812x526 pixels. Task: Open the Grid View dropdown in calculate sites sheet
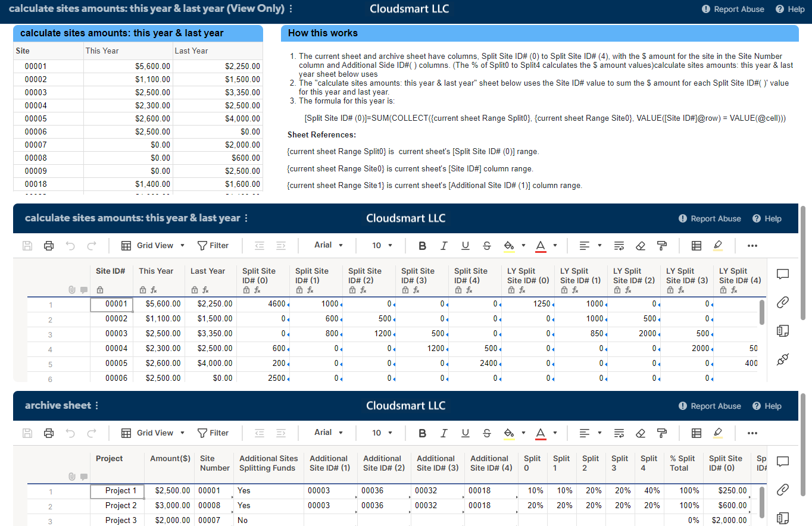(x=153, y=246)
